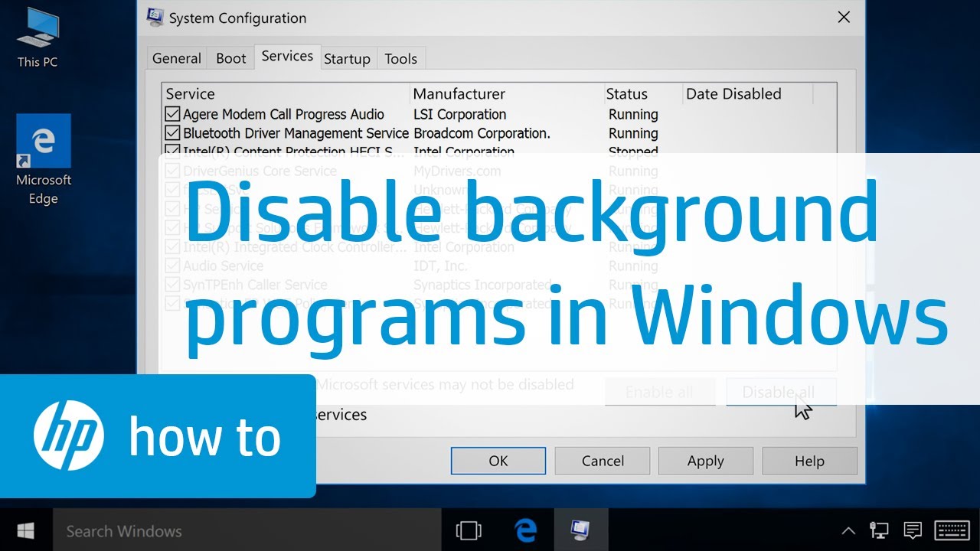Image resolution: width=980 pixels, height=551 pixels.
Task: Click the Enable all button
Action: pyautogui.click(x=659, y=392)
